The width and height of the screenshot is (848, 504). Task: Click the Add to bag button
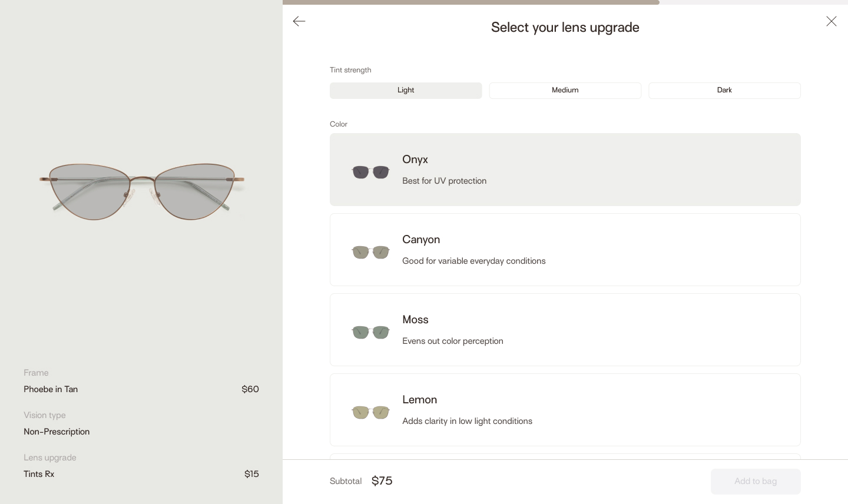coord(755,482)
